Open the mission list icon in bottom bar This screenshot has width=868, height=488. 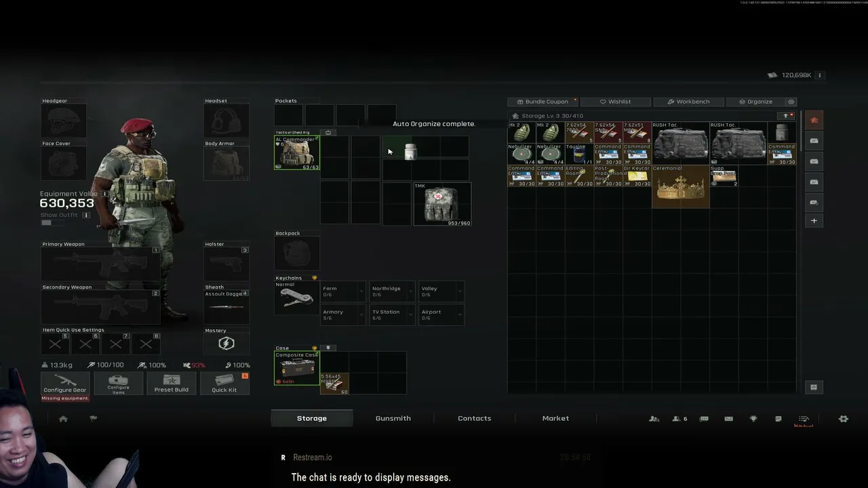[804, 419]
